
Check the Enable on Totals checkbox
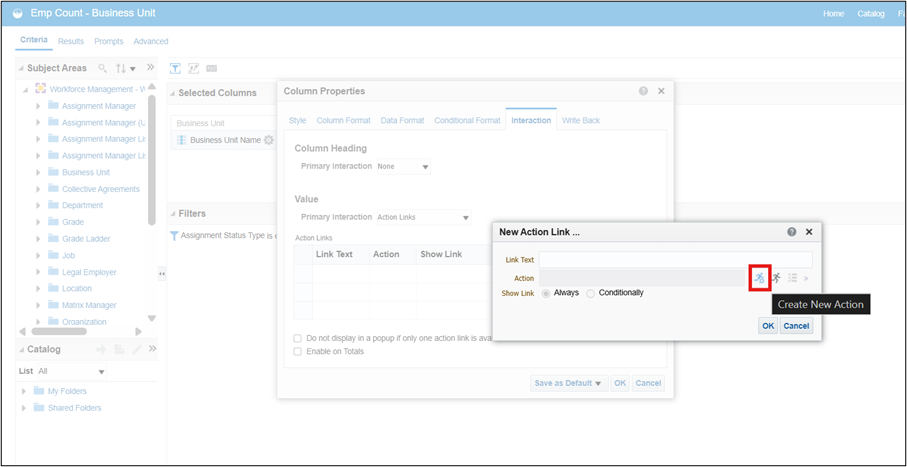tap(298, 351)
